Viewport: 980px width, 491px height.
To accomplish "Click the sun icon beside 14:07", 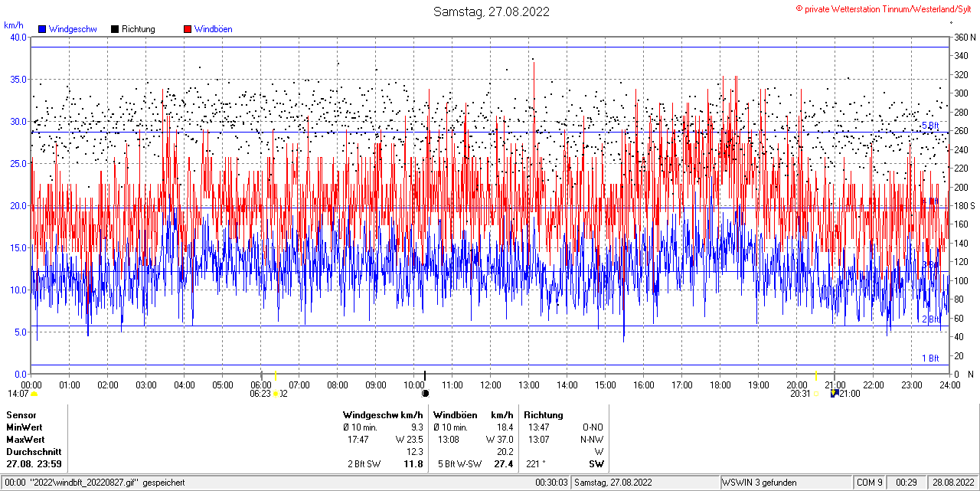I will coord(34,394).
